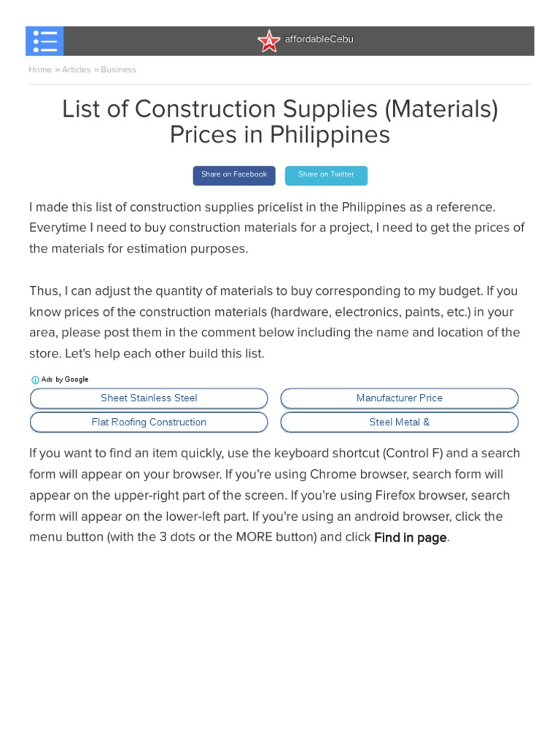Open the Sheet Stainless Steel ad link
The image size is (560, 747).
coord(149,398)
